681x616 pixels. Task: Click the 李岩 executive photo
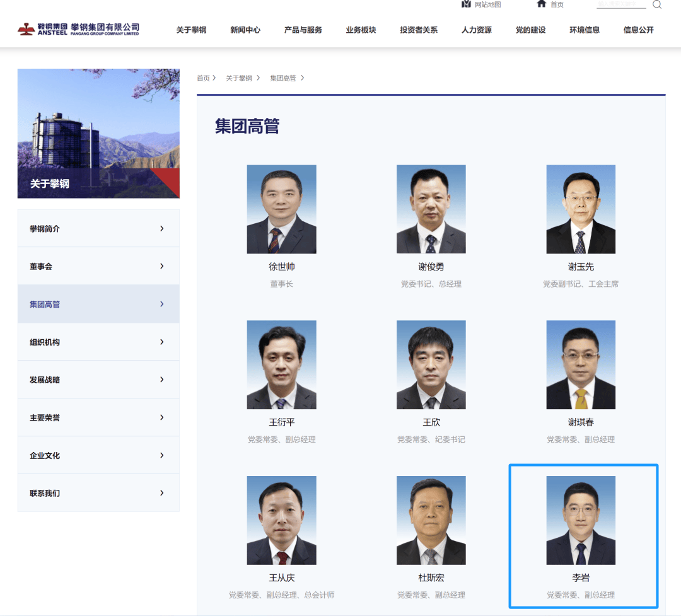(581, 520)
